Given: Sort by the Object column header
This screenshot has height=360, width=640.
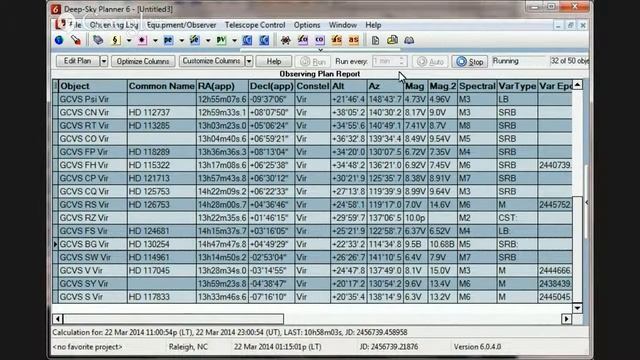Looking at the screenshot, I should point(93,86).
